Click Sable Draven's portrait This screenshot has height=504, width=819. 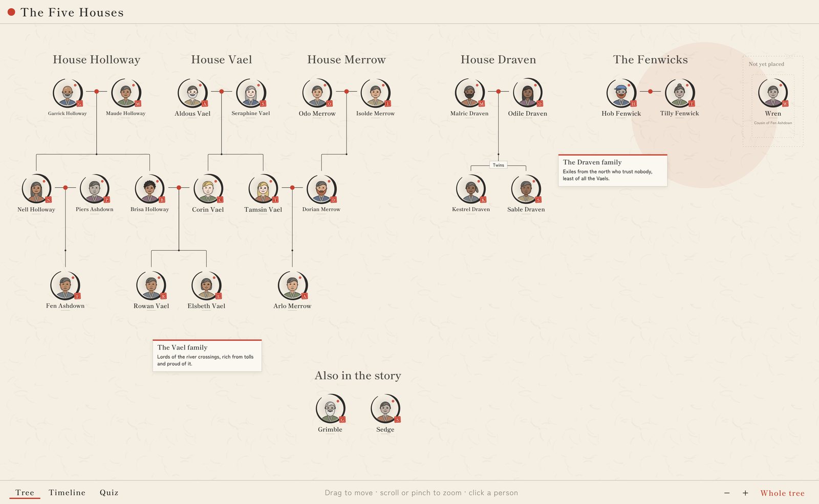[526, 189]
